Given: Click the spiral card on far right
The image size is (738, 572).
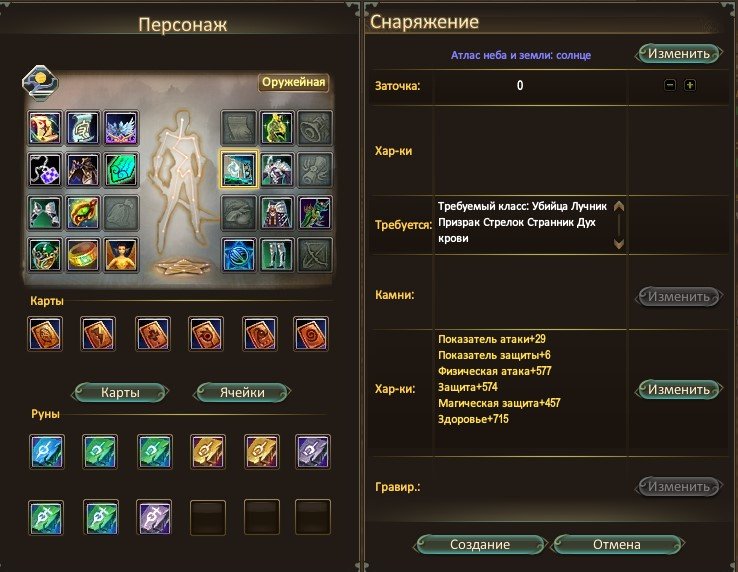Looking at the screenshot, I should pyautogui.click(x=311, y=334).
